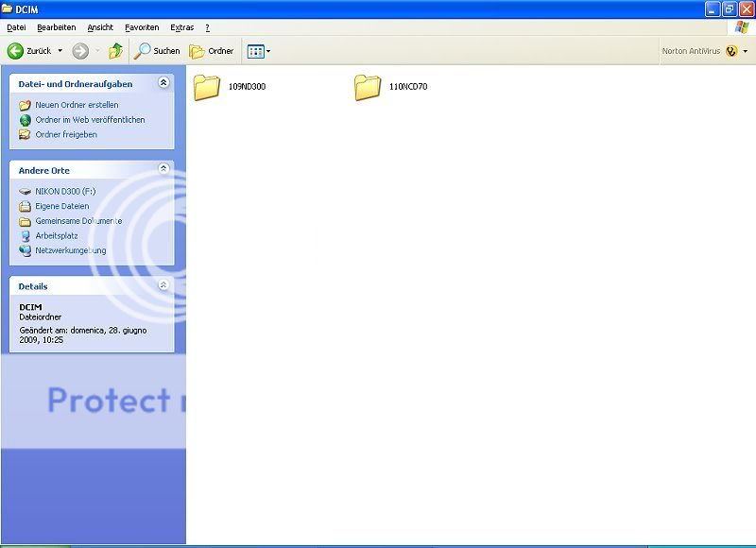Click the Gemeinsame Dokumente folder icon

(x=26, y=221)
